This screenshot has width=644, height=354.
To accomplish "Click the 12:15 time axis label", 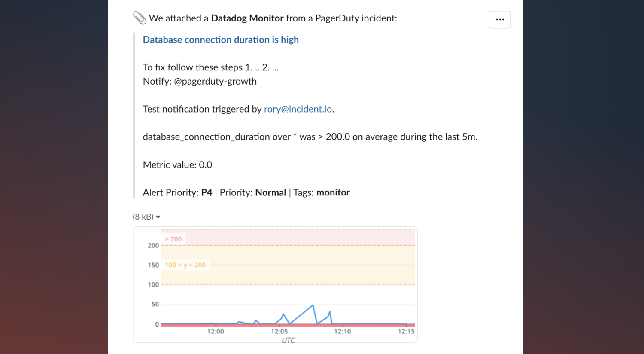I will [x=406, y=331].
